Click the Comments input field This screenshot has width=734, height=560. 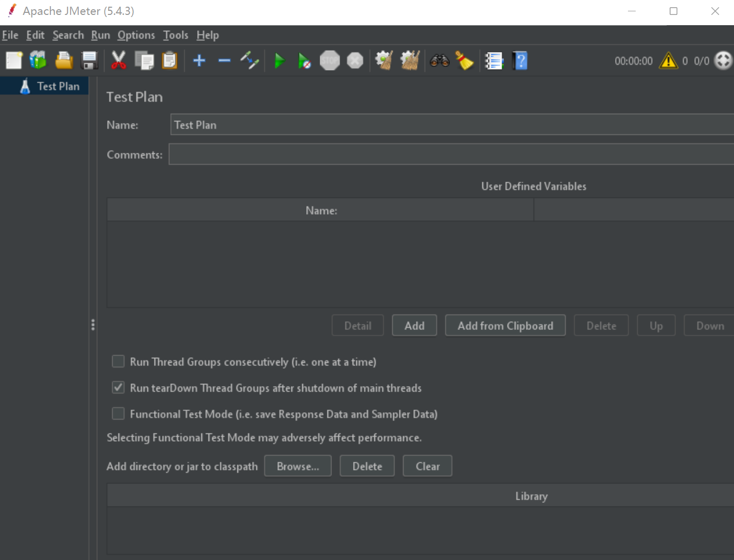tap(451, 154)
